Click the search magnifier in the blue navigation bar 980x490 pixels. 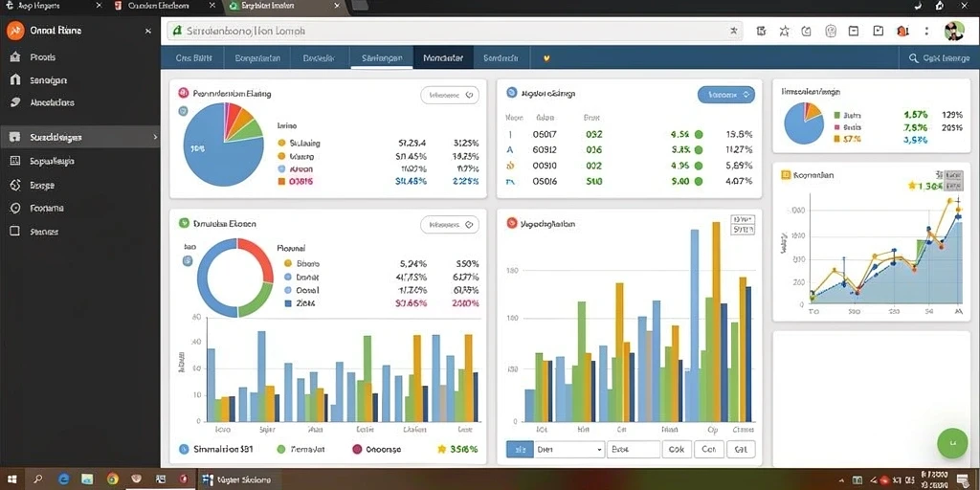click(912, 58)
